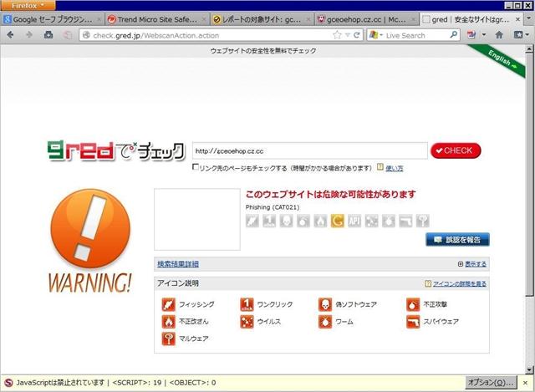The image size is (535, 392).
Task: Click the empty site thumbnail preview
Action: pyautogui.click(x=197, y=219)
